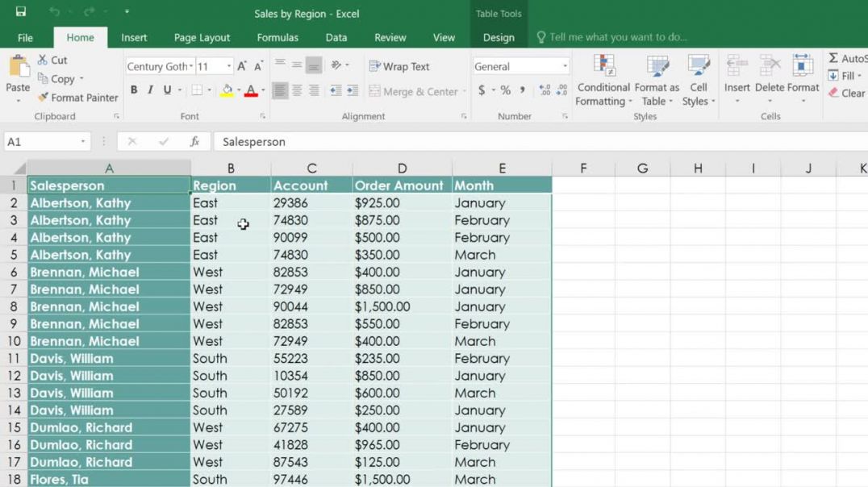Screen dimensions: 868x487
Task: Click Merge & Center button
Action: coord(414,91)
